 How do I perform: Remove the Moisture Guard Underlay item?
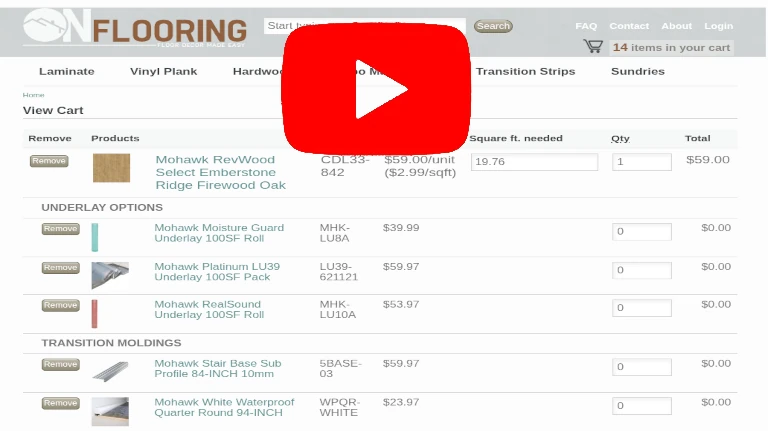[60, 229]
